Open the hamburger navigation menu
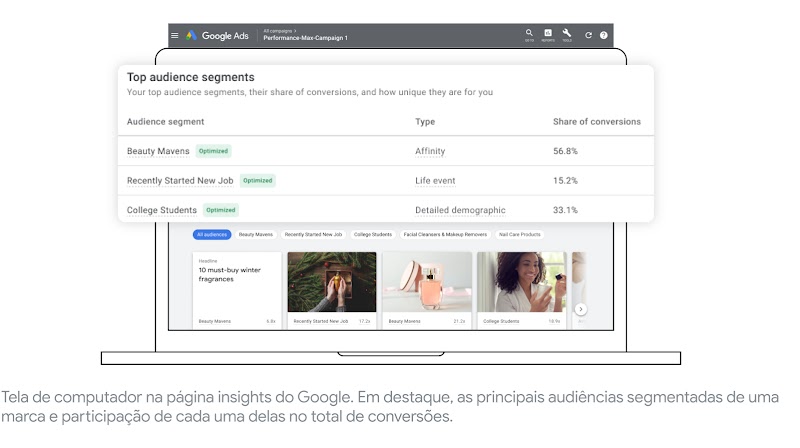This screenshot has width=800, height=448. [x=174, y=36]
